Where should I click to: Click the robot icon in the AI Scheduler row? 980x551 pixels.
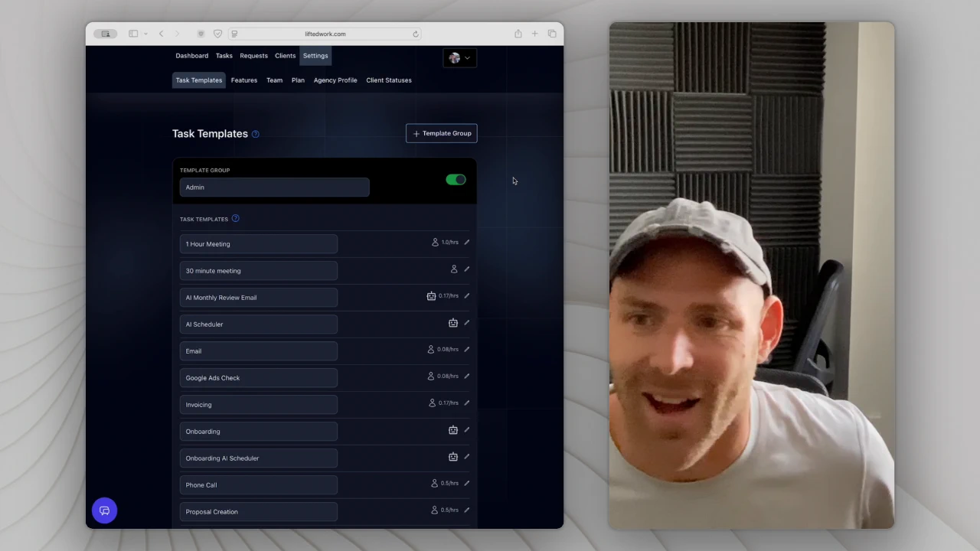click(x=453, y=323)
